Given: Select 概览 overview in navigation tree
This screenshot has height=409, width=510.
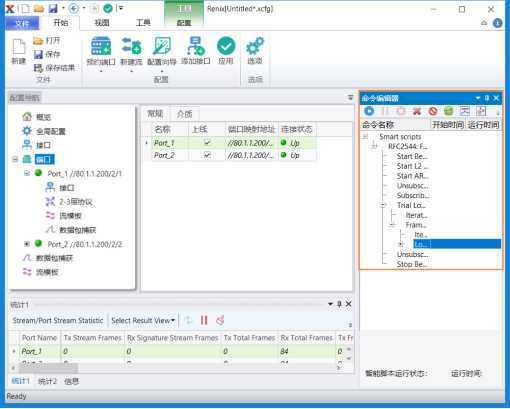Looking at the screenshot, I should click(x=43, y=117).
